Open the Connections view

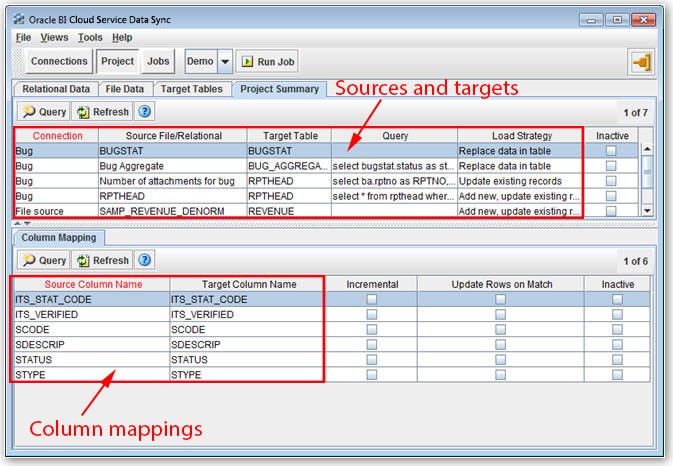point(59,61)
